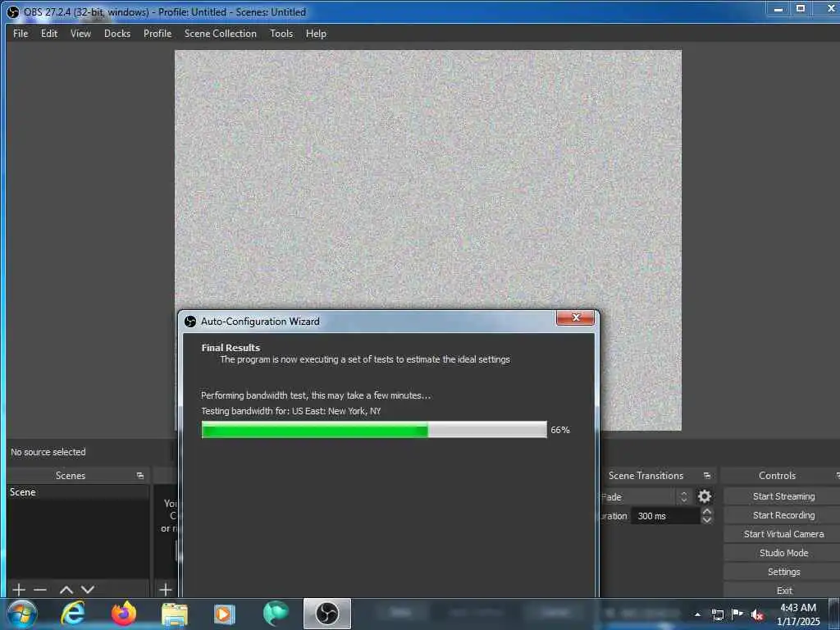Click Start Streaming in Controls
The image size is (840, 630).
(783, 496)
